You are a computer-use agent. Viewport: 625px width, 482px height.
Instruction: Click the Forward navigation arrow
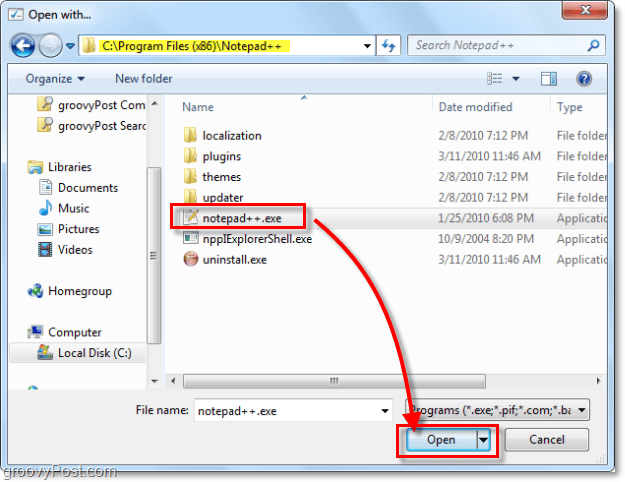click(50, 45)
